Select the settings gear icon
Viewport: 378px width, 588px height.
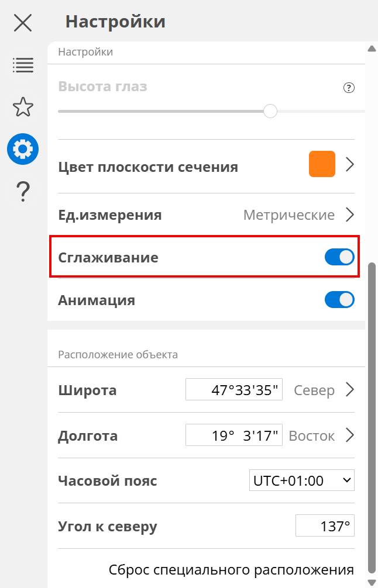click(23, 149)
